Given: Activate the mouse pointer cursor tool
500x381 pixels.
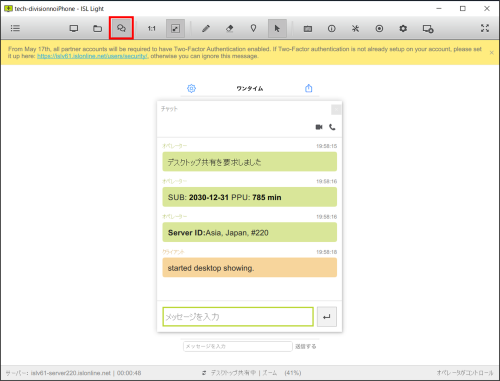Looking at the screenshot, I should [x=277, y=28].
